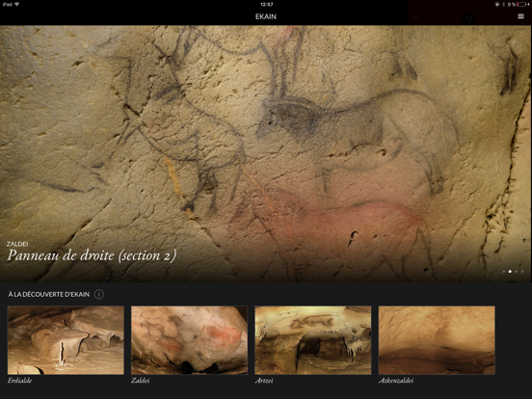
Task: Open the Zaldei cave paintings thumbnail
Action: click(189, 340)
